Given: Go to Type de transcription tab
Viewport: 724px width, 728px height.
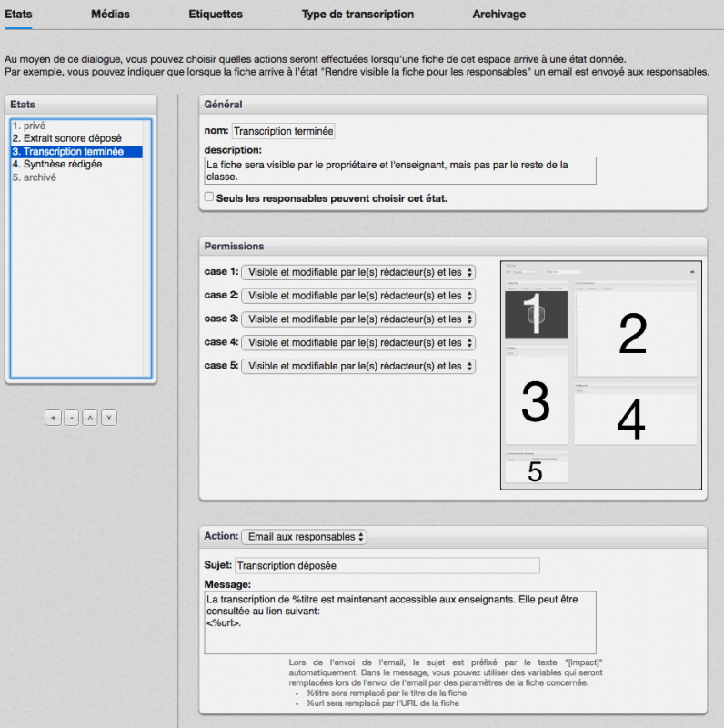Looking at the screenshot, I should coord(357,15).
